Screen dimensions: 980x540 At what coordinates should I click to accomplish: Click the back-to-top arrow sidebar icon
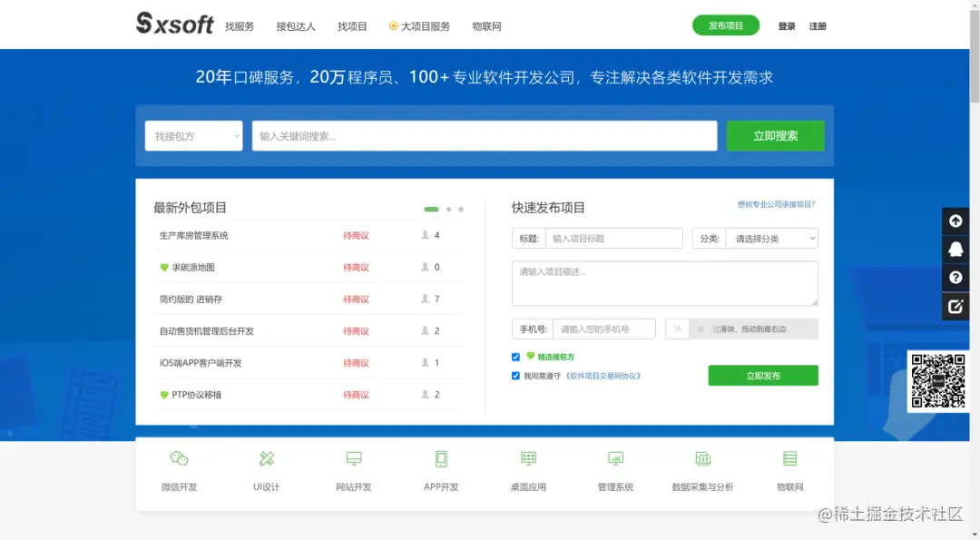[x=955, y=221]
